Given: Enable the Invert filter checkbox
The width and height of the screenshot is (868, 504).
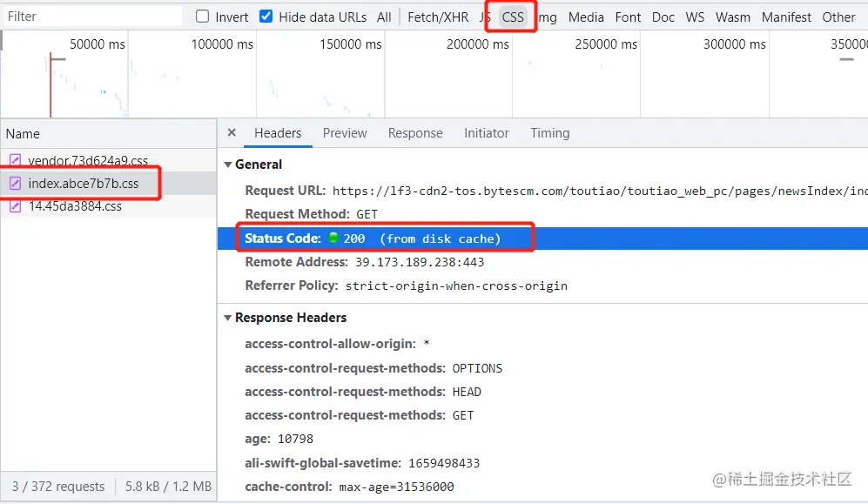Looking at the screenshot, I should 203,17.
